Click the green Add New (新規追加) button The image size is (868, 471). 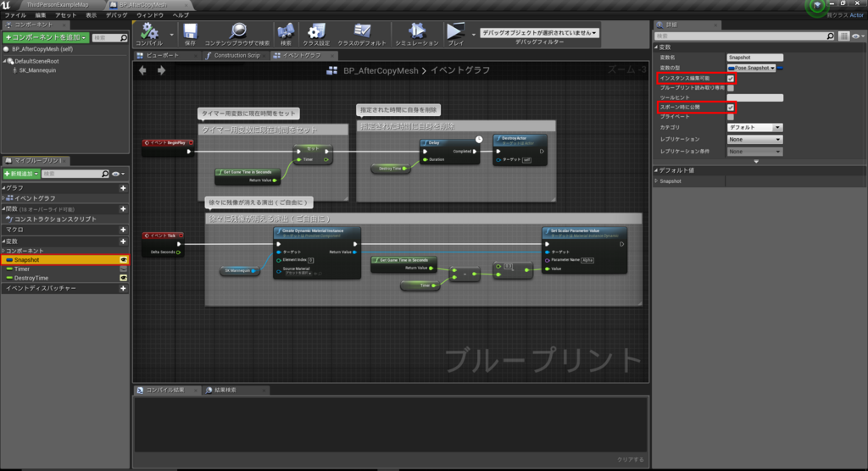click(x=21, y=174)
